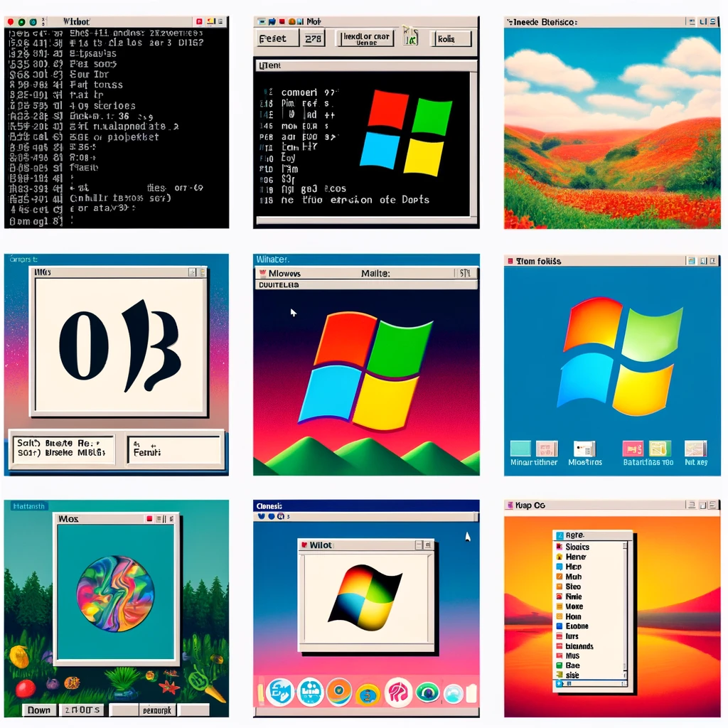This screenshot has height=728, width=728.
Task: Click the blue heart icon in Clenesis toolbar
Action: [262, 516]
